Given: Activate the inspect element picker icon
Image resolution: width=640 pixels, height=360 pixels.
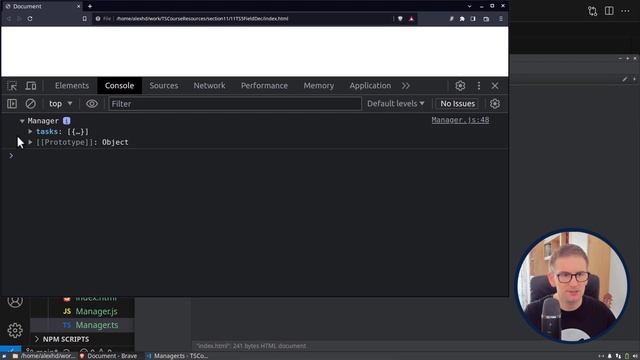Looking at the screenshot, I should [x=12, y=86].
